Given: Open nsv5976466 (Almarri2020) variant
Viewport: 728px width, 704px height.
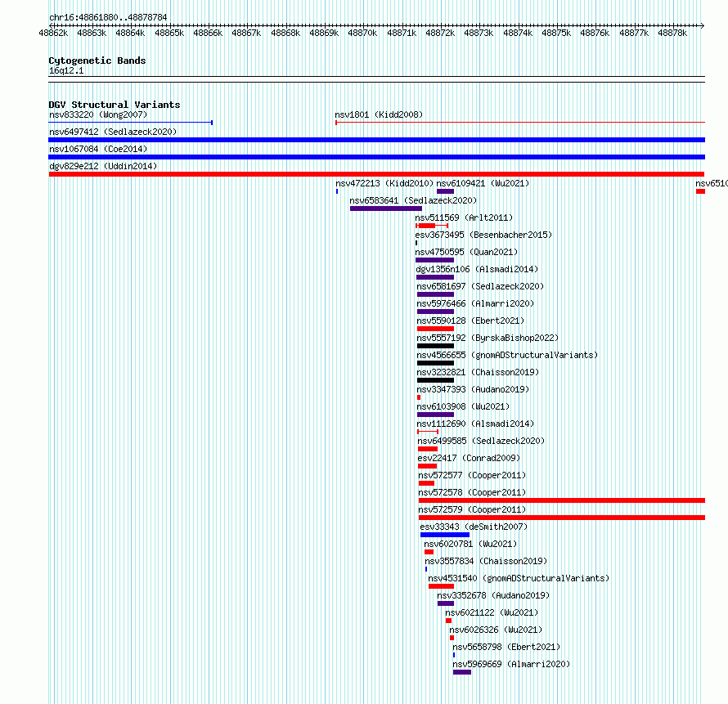Looking at the screenshot, I should pos(475,303).
